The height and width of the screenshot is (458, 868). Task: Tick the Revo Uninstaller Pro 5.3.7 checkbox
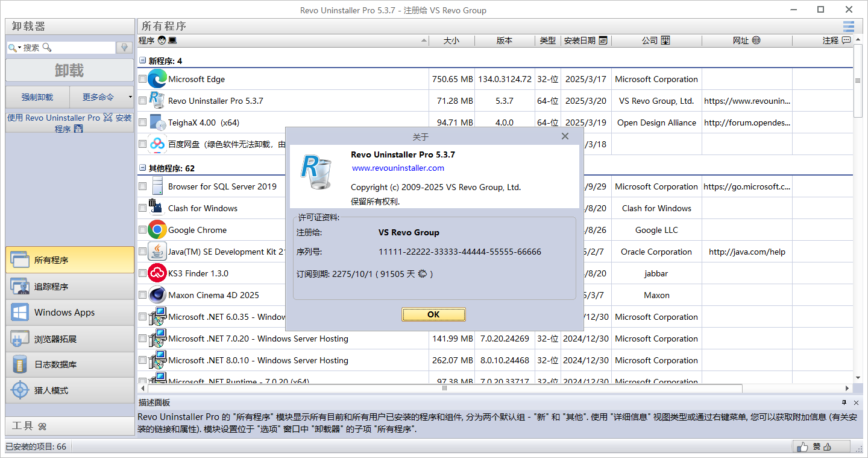(x=142, y=101)
